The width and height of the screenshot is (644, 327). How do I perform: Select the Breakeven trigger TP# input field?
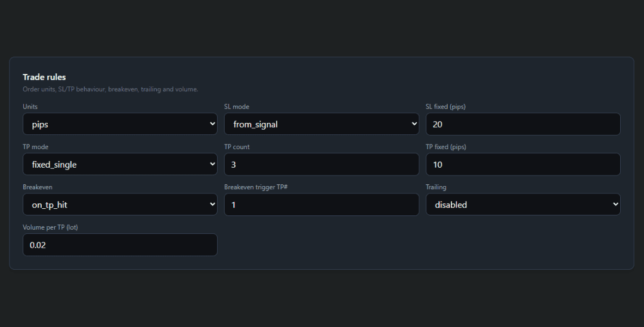tap(321, 204)
